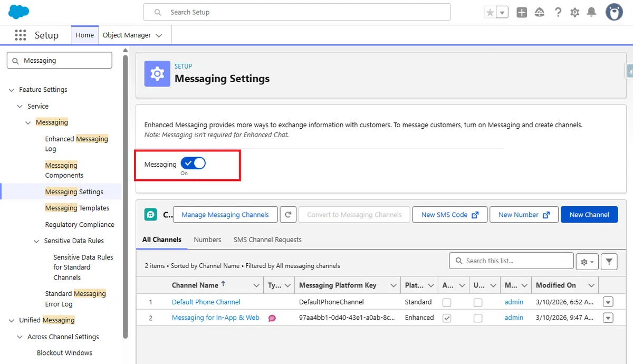This screenshot has width=633, height=364.
Task: Open admin link in Messaging for In-App & Web row
Action: click(514, 318)
